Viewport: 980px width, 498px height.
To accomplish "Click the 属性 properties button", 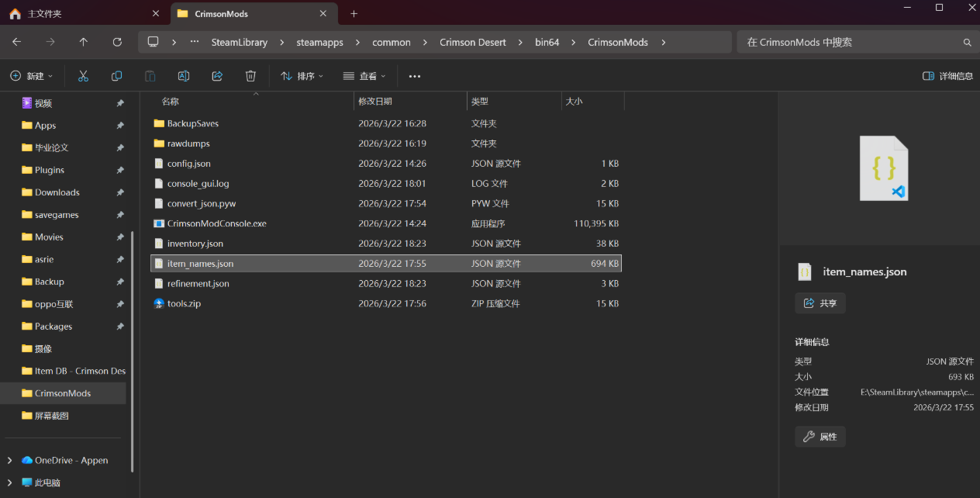I will [x=820, y=437].
